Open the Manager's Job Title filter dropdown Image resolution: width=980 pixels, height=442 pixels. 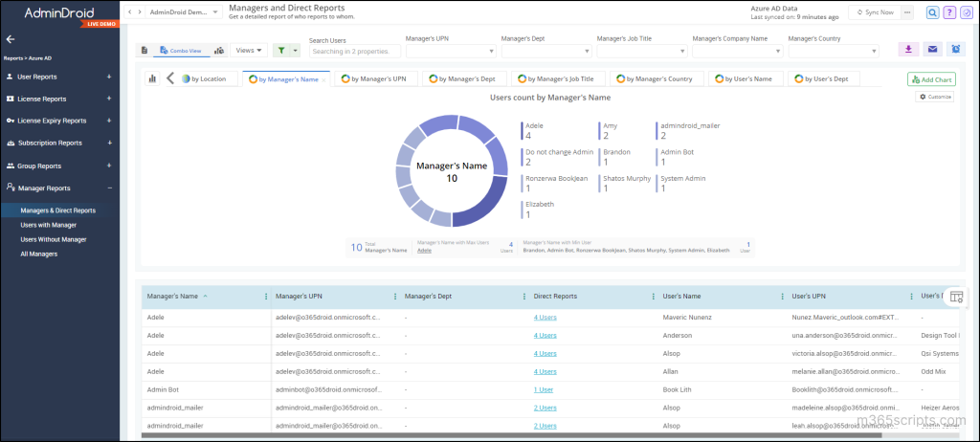pyautogui.click(x=642, y=52)
